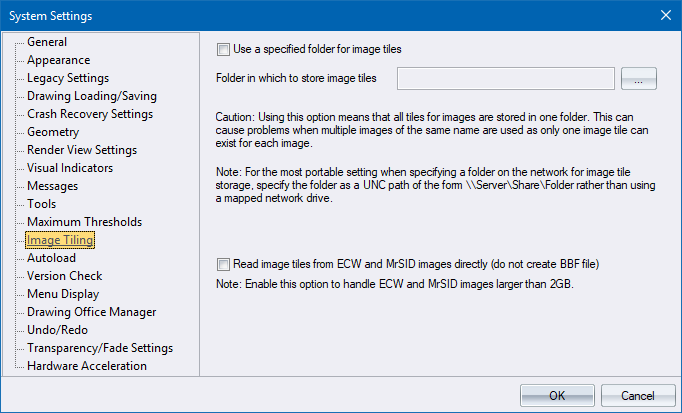Open Render View Settings
The image size is (682, 413).
82,150
